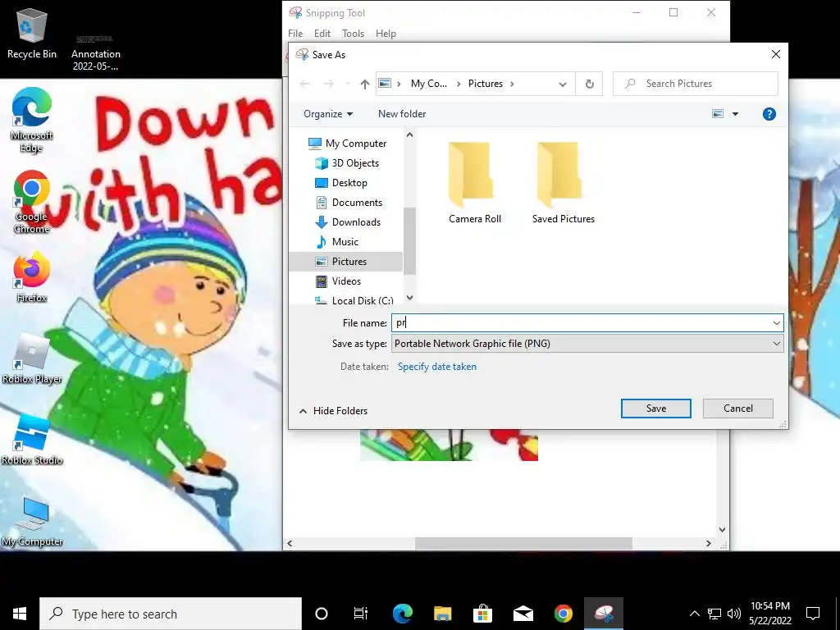
Task: Open Task View on taskbar
Action: [361, 614]
